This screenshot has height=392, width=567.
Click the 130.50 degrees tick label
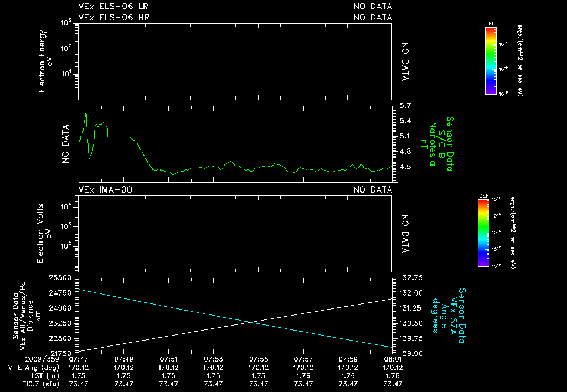tap(411, 323)
